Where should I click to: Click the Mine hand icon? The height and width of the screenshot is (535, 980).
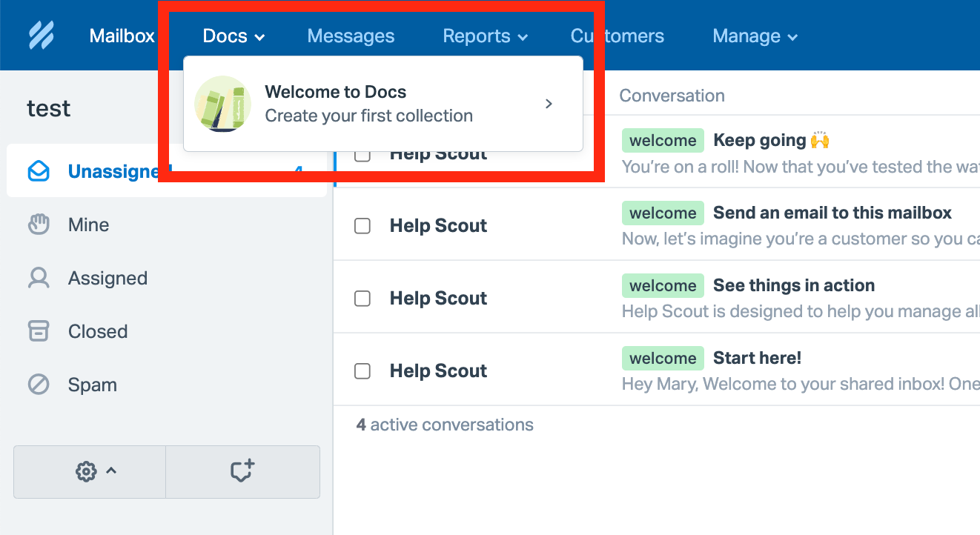[x=39, y=225]
